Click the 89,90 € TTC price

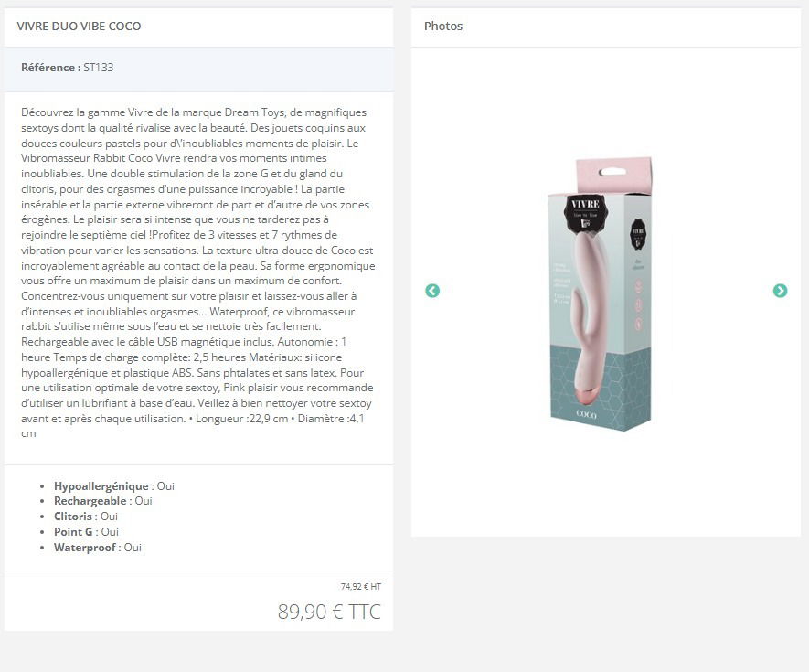pyautogui.click(x=329, y=612)
